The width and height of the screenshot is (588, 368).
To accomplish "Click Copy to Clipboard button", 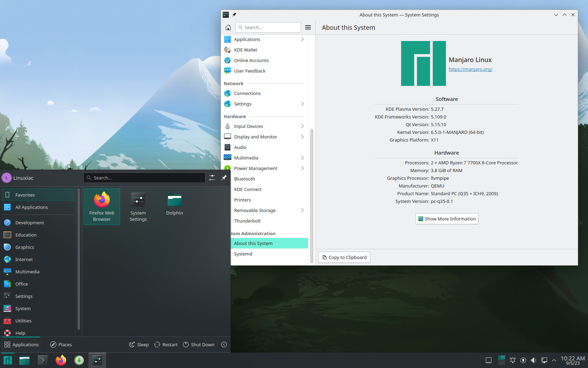I will click(x=344, y=257).
